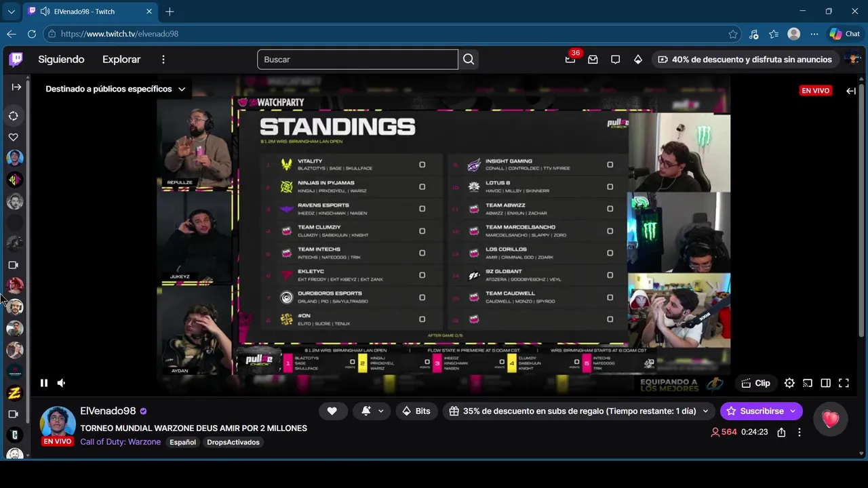
Task: Click the 564 viewer count
Action: click(x=724, y=432)
